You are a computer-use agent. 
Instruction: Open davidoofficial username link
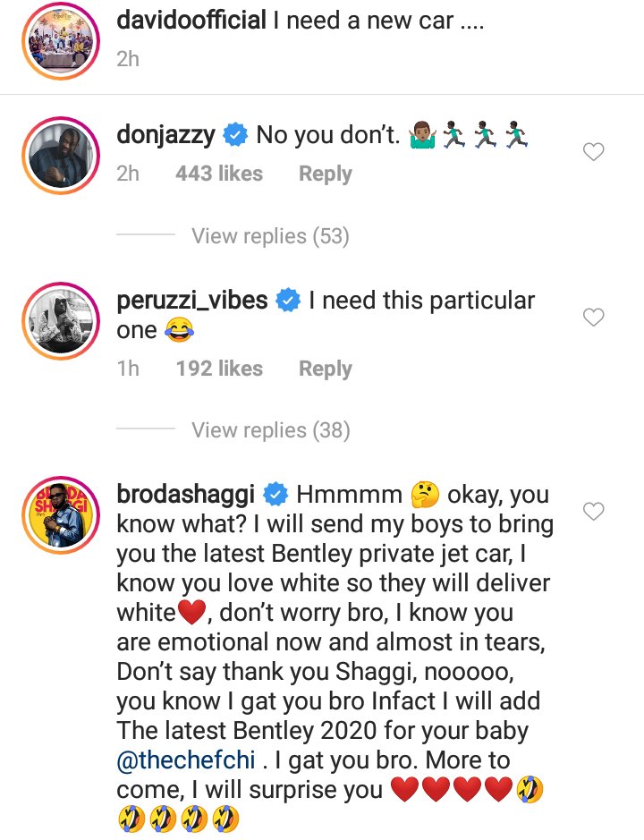click(x=191, y=20)
